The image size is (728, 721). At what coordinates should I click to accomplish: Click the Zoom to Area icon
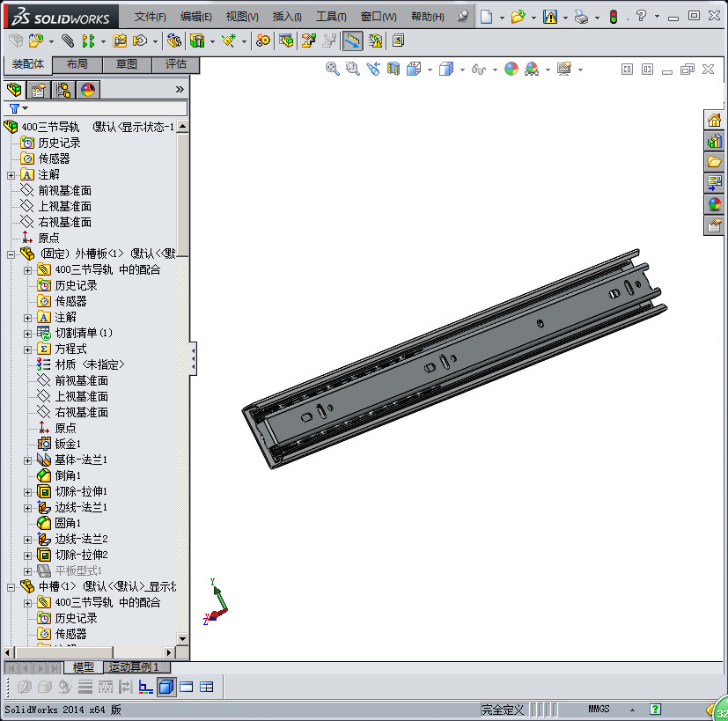click(353, 70)
